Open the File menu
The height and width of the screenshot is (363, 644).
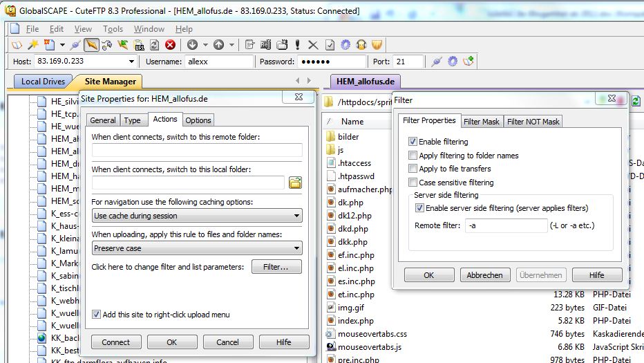point(32,29)
